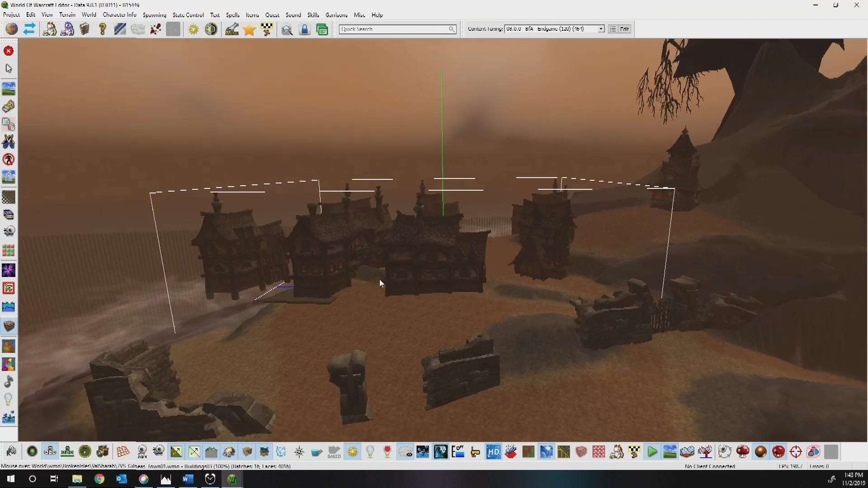Toggle the green play arrow button
Viewport: 868px width, 488px height.
[652, 451]
